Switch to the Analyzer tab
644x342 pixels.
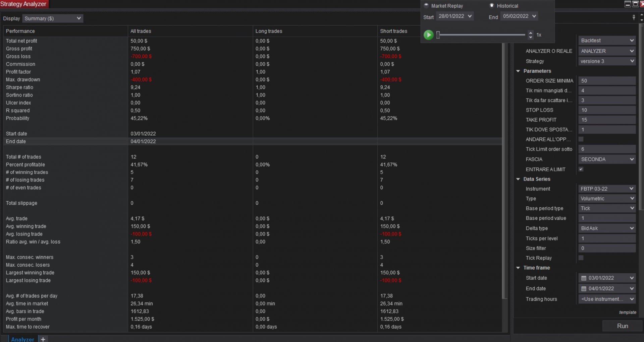pos(22,339)
